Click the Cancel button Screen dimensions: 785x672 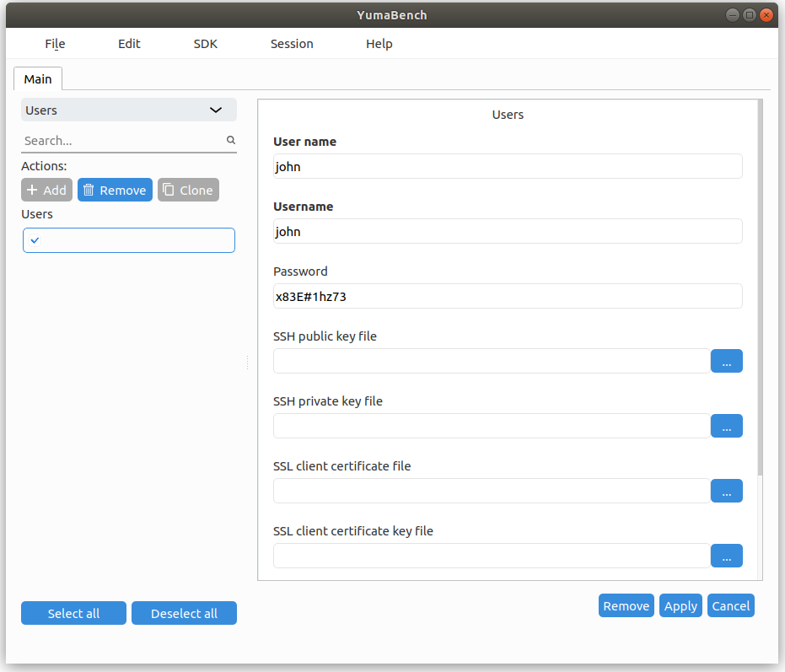731,605
